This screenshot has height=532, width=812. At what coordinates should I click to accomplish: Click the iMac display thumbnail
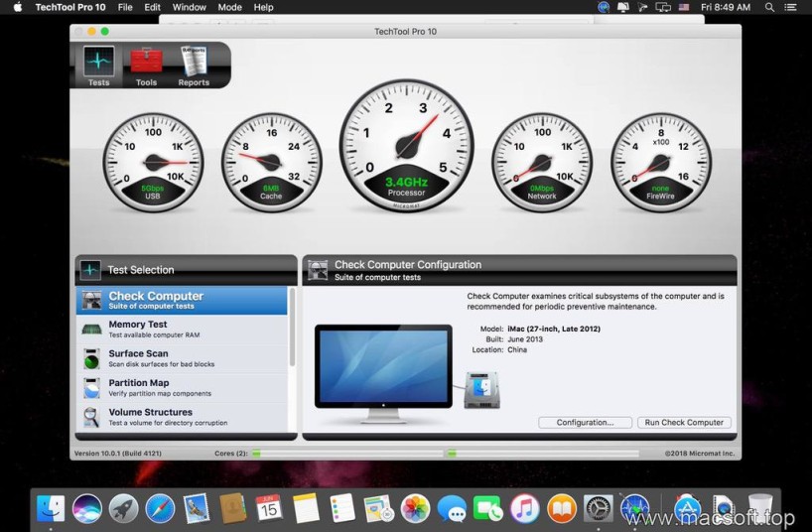pos(383,362)
